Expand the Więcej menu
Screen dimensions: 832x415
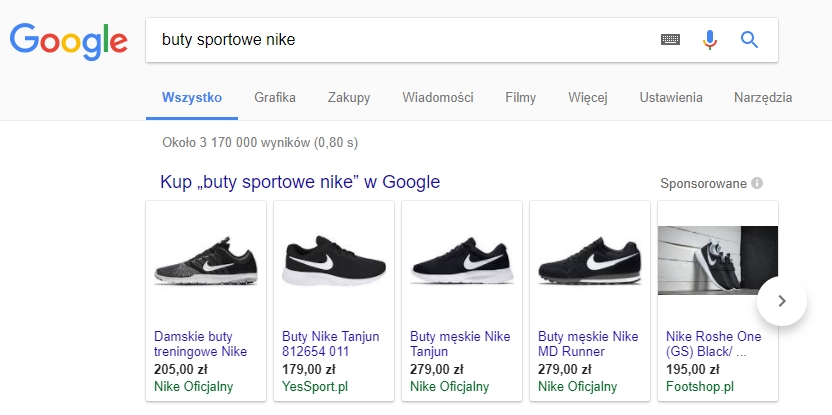coord(587,98)
